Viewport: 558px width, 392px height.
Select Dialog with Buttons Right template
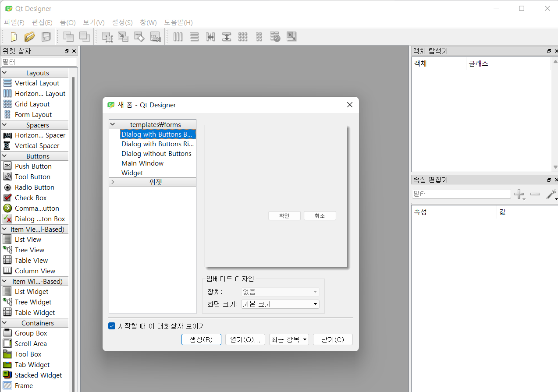click(157, 144)
